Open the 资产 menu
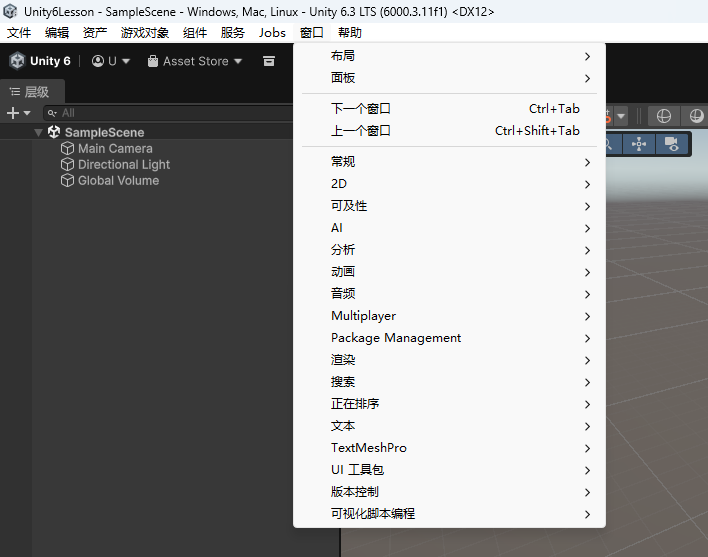708x557 pixels. coord(95,33)
